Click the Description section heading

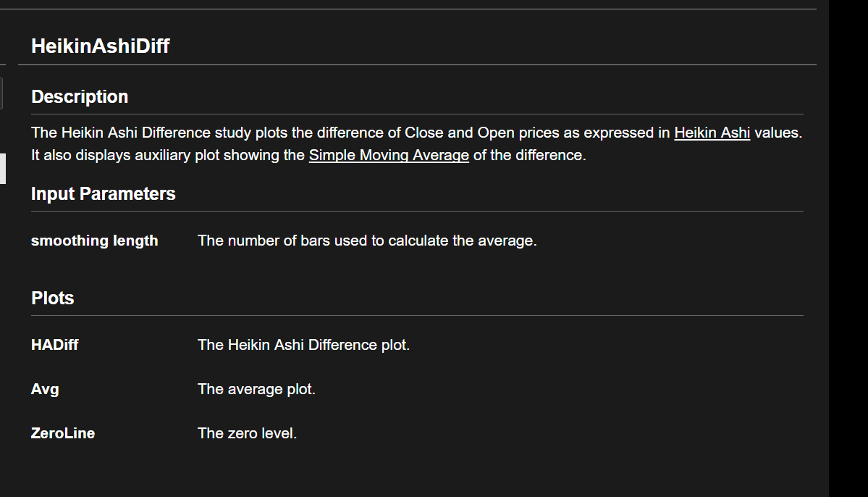click(x=80, y=97)
